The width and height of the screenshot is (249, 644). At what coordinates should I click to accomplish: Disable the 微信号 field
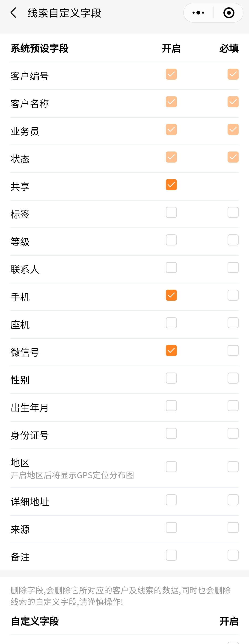point(171,350)
